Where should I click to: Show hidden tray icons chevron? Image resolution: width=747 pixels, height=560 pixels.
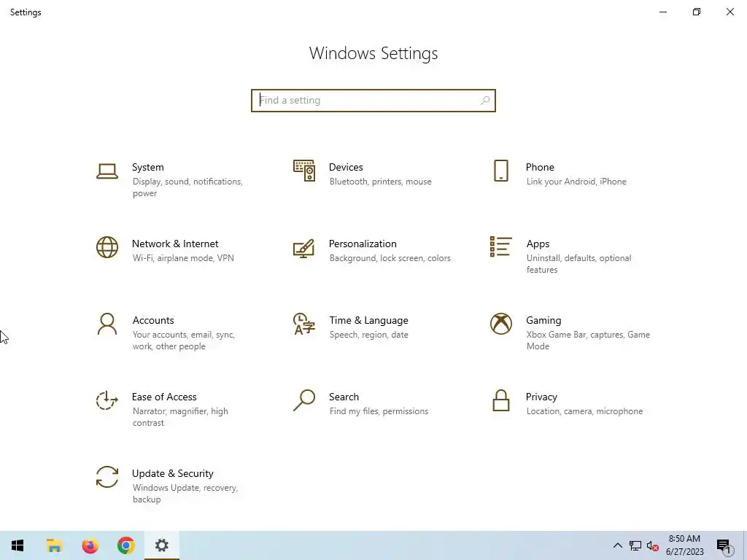(617, 545)
